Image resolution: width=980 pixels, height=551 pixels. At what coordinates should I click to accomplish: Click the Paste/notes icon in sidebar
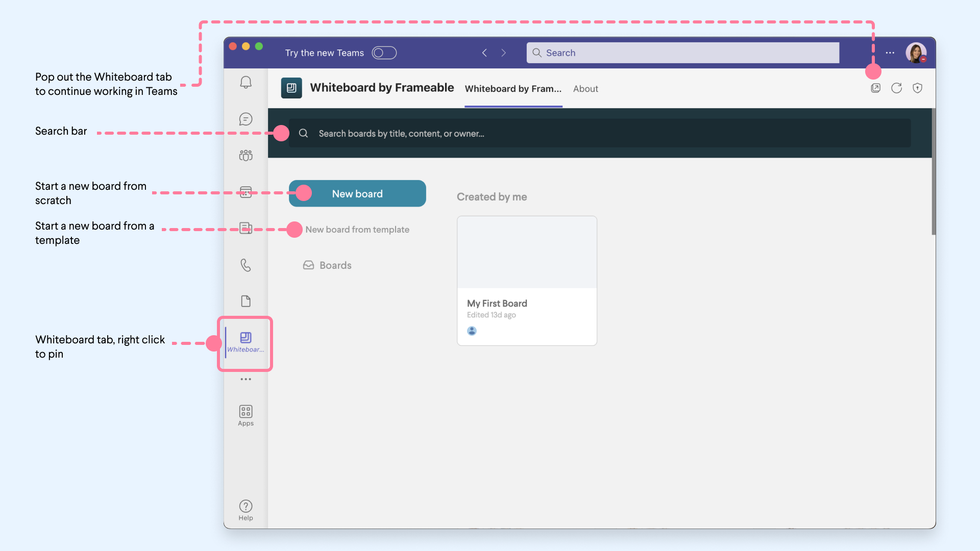click(x=246, y=228)
